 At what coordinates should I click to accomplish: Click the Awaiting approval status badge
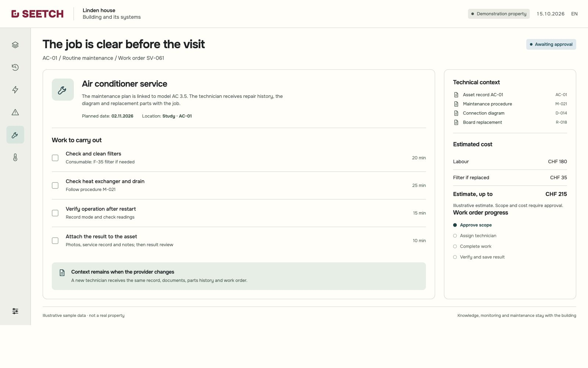[551, 45]
